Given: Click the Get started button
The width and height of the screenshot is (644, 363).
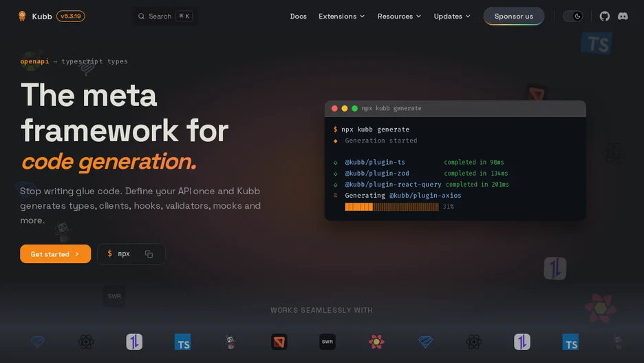Looking at the screenshot, I should 56,254.
